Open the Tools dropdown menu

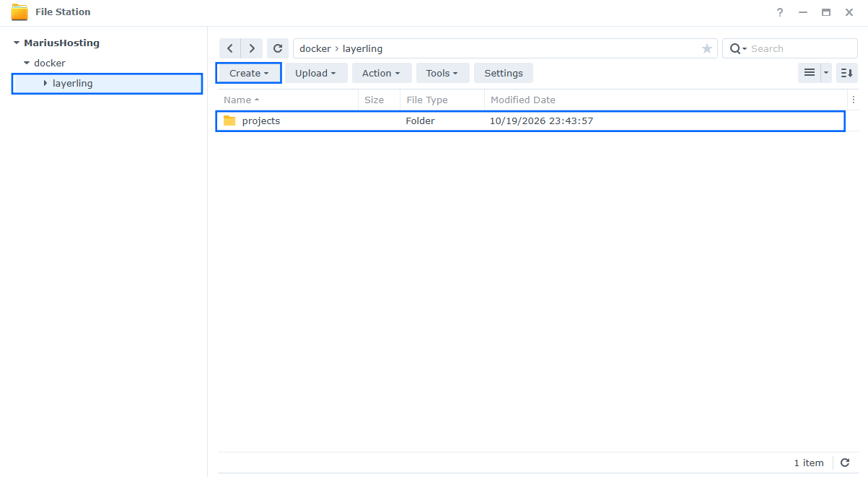pos(443,73)
